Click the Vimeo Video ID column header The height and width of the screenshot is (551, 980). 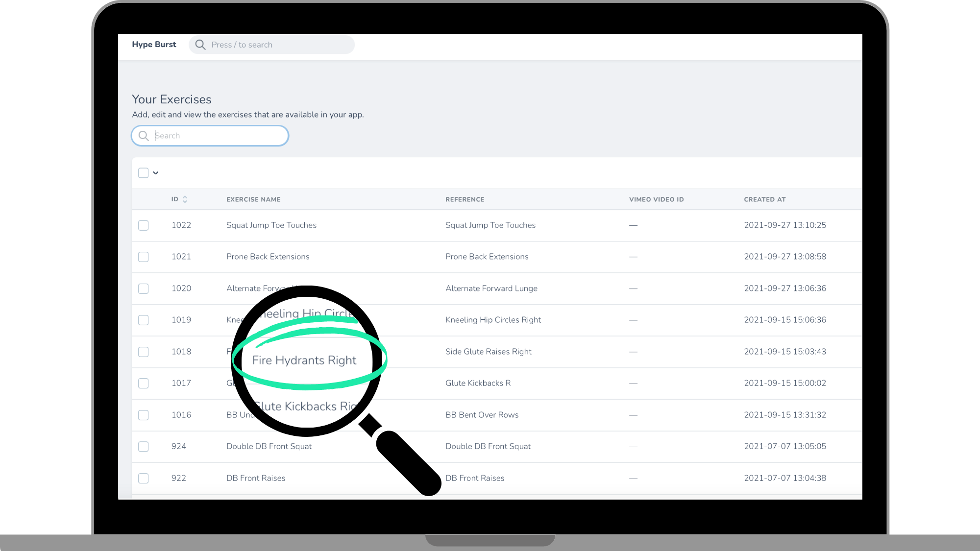click(x=656, y=199)
